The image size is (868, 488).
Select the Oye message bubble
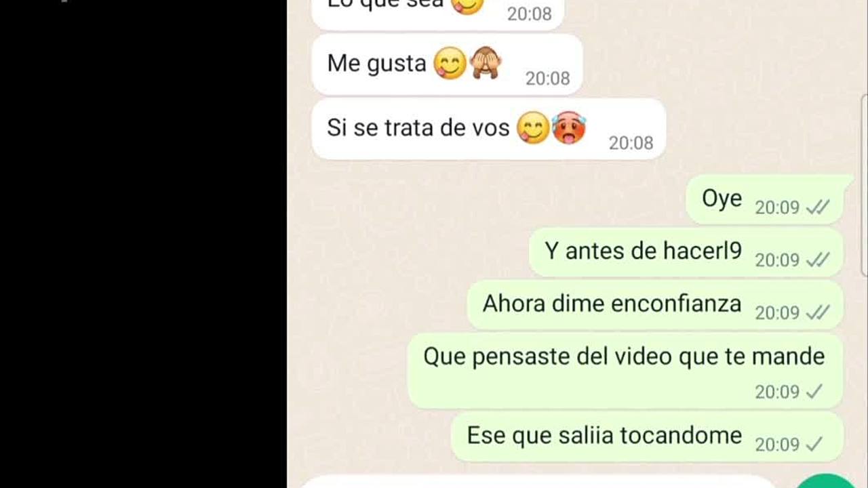765,200
